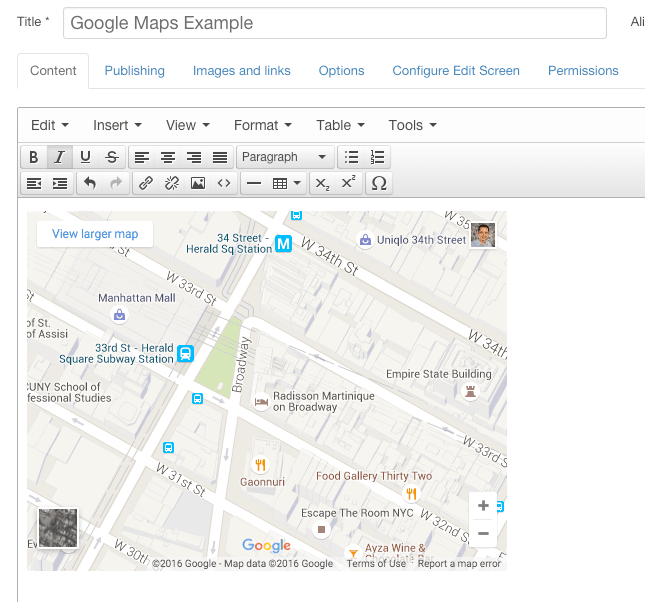Decrease indent with outdent icon
Image resolution: width=645 pixels, height=602 pixels.
coord(34,183)
